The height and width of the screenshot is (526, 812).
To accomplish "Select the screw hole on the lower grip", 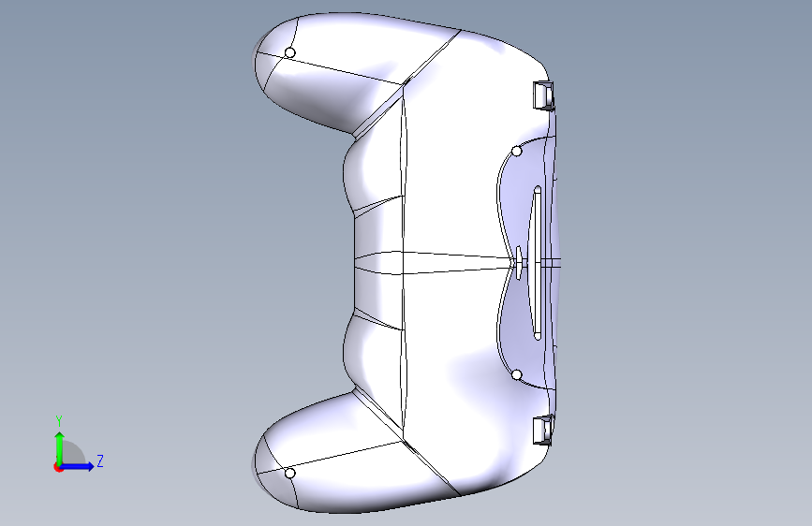I will pyautogui.click(x=290, y=474).
